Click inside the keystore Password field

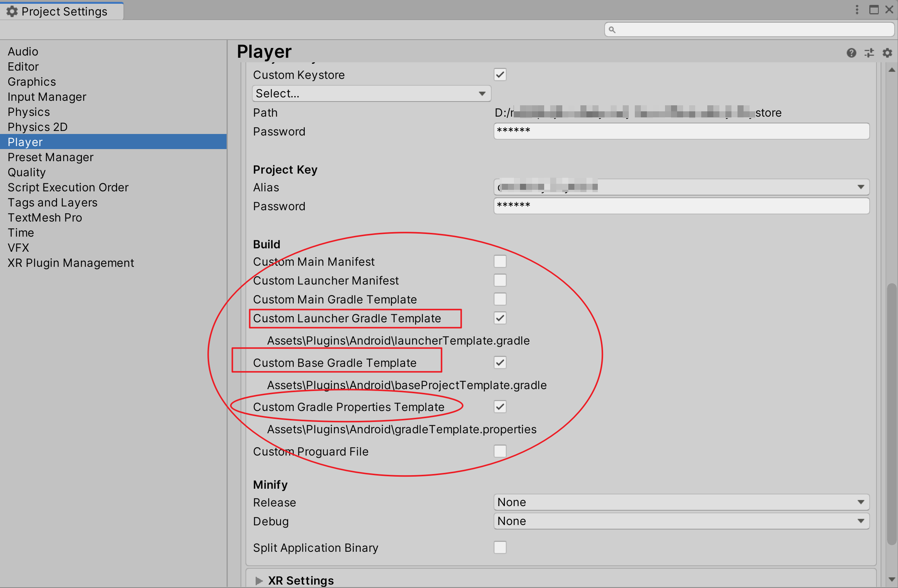pos(680,131)
